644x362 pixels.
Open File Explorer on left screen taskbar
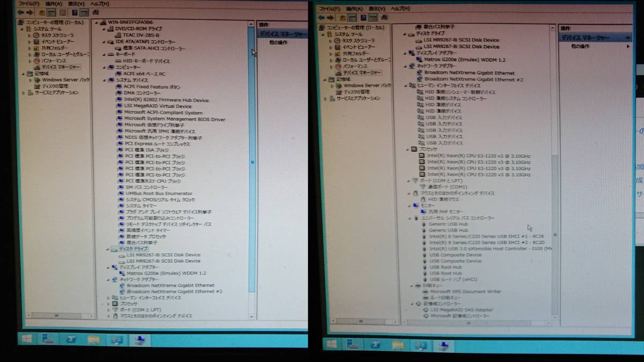click(x=93, y=339)
